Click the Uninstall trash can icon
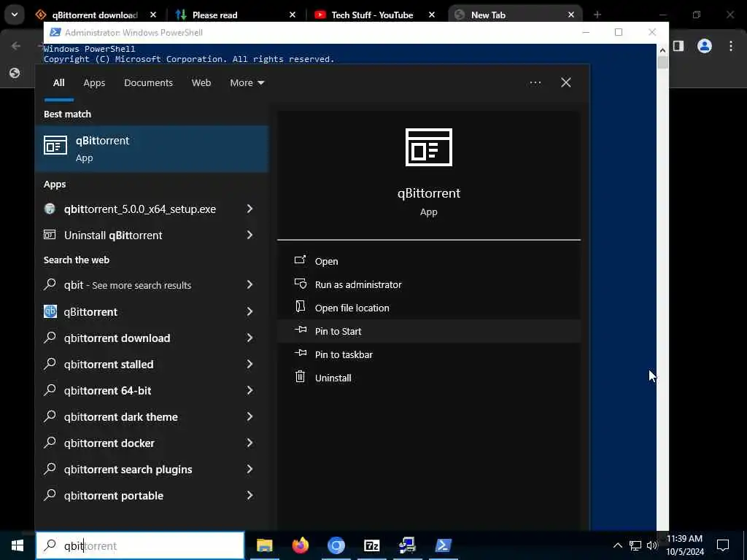 [x=300, y=377]
